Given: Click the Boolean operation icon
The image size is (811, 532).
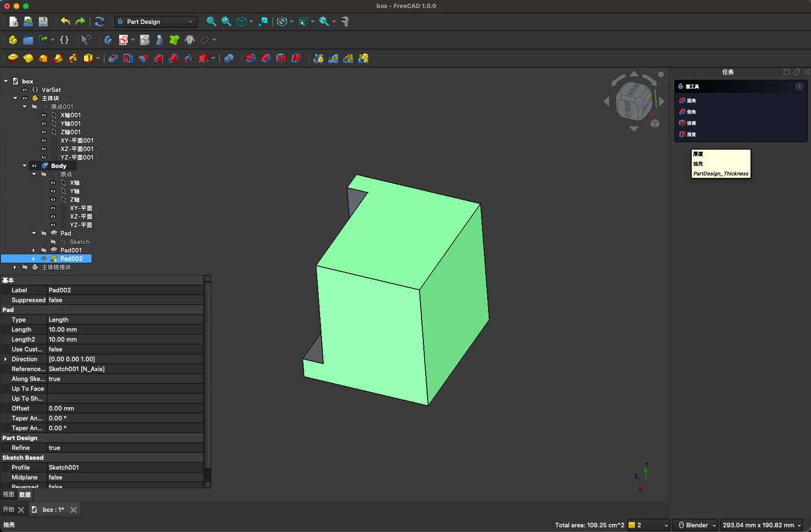Looking at the screenshot, I should 229,59.
